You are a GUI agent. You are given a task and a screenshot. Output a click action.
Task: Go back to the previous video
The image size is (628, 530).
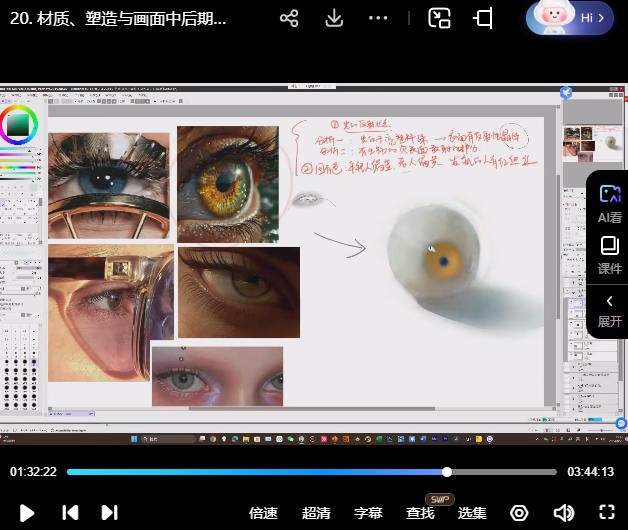70,513
